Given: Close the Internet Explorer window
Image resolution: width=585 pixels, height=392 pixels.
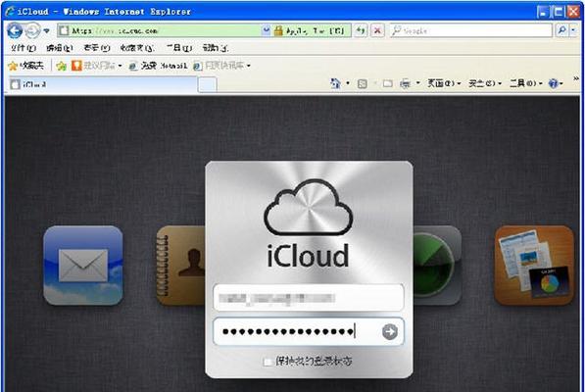Looking at the screenshot, I should point(573,12).
